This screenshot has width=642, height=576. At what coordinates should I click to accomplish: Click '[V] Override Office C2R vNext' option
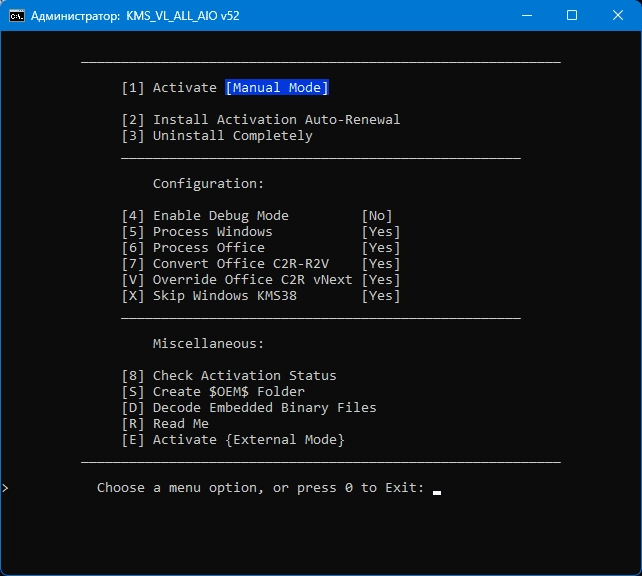[237, 279]
